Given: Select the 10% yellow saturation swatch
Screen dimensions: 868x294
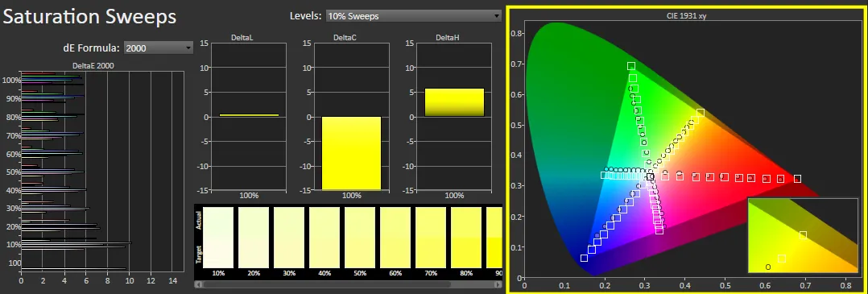Looking at the screenshot, I should (219, 237).
